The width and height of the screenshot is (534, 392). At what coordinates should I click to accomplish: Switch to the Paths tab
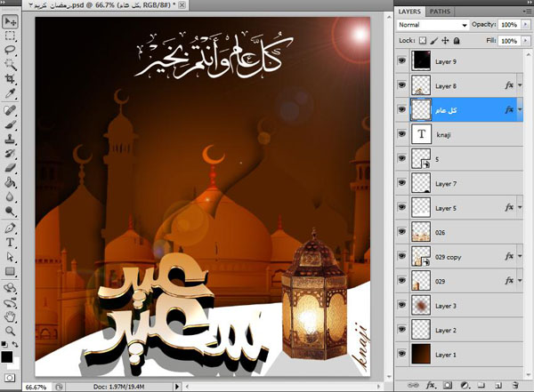pos(440,12)
